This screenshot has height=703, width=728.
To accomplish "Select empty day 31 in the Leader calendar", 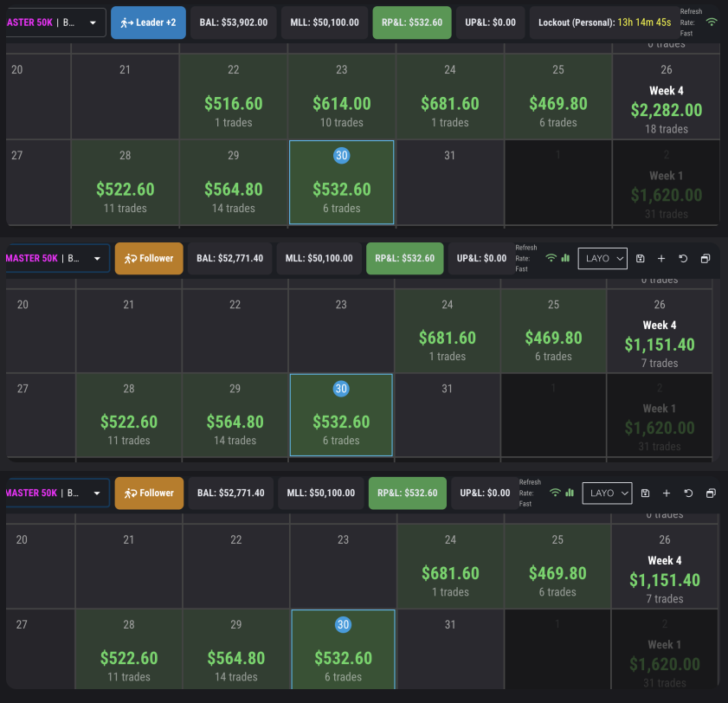I will [x=450, y=183].
